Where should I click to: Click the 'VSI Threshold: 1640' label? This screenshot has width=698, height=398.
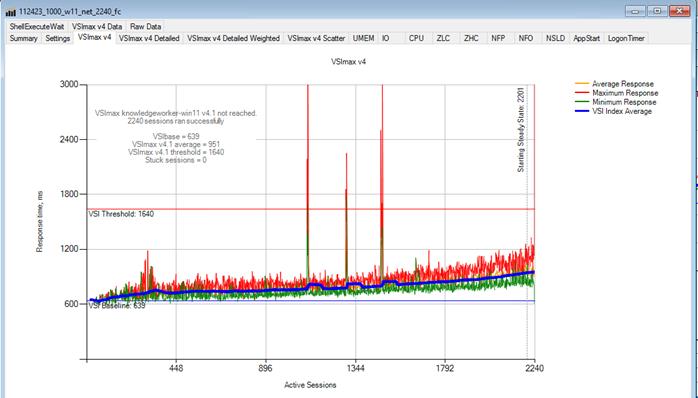coord(121,214)
